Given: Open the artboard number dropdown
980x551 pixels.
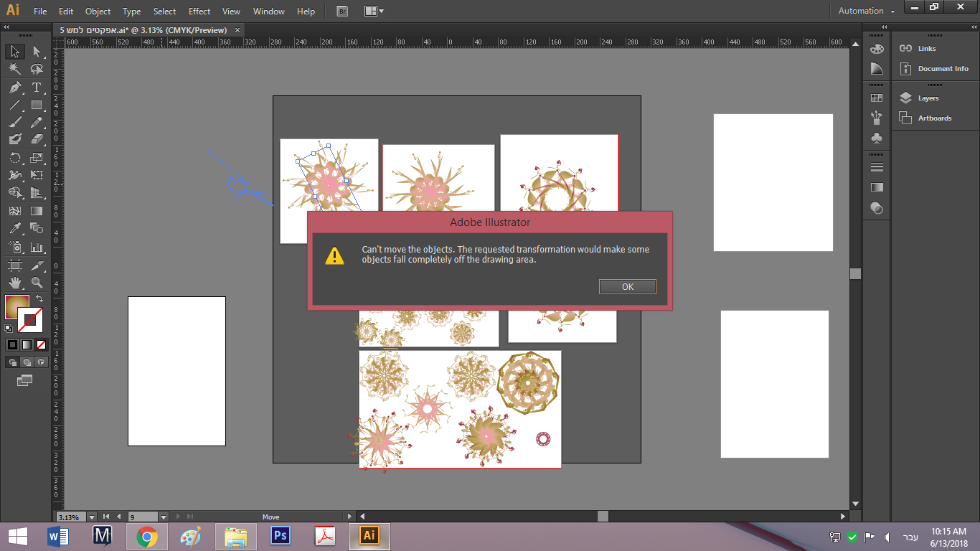Looking at the screenshot, I should point(164,517).
